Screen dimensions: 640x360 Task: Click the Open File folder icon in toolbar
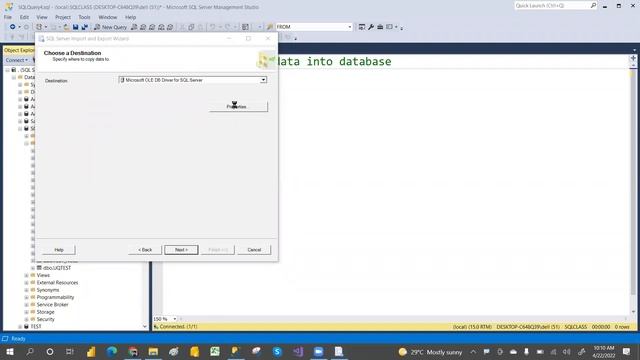click(66, 27)
